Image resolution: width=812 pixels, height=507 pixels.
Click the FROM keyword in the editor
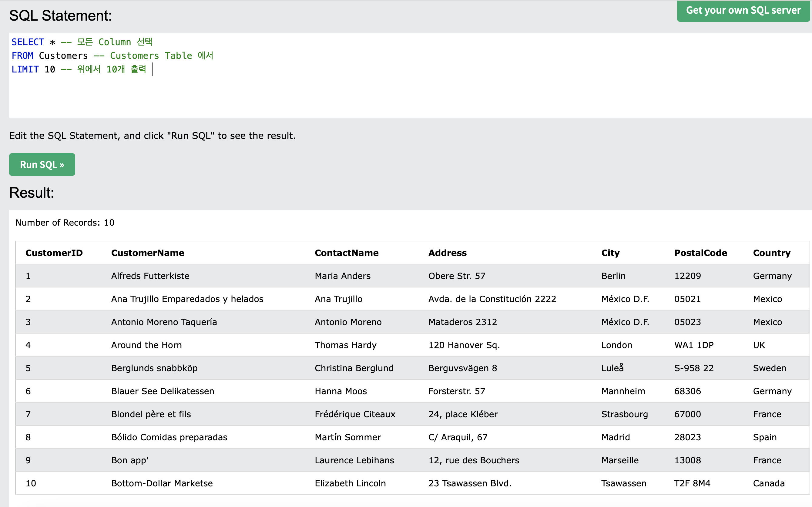22,56
